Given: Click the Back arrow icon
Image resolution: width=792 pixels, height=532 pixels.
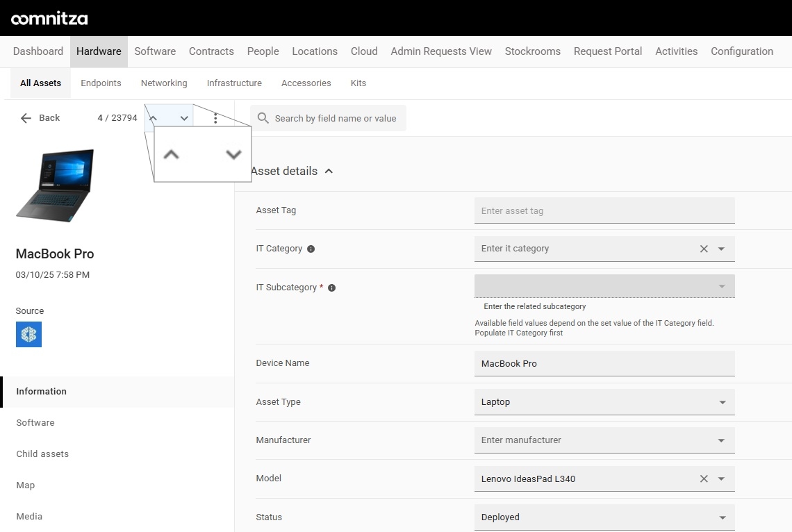Looking at the screenshot, I should [x=26, y=118].
